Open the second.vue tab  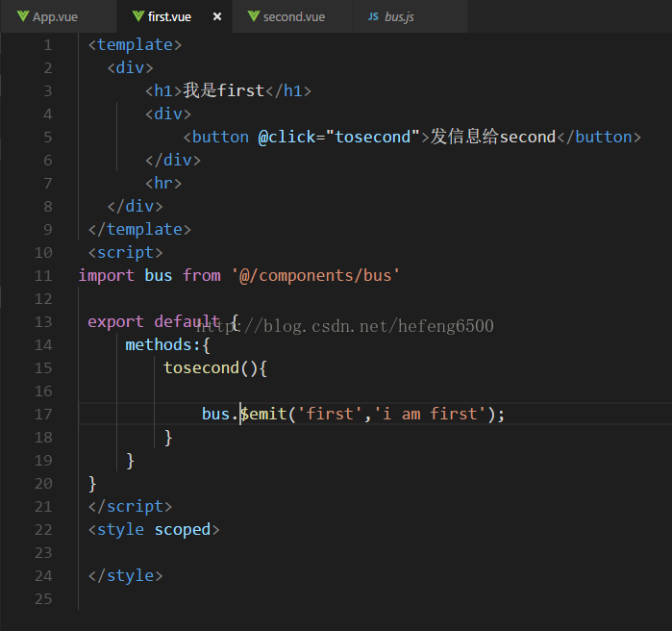[293, 16]
